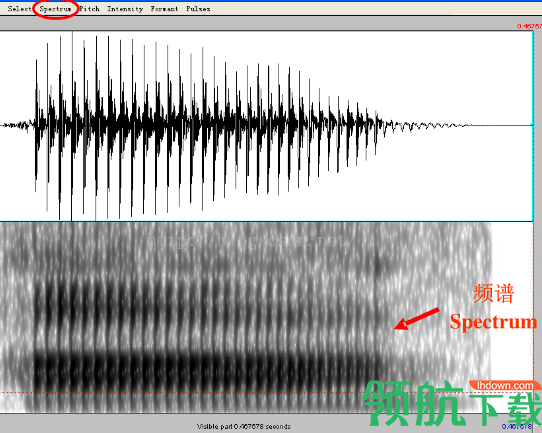This screenshot has height=433, width=542.
Task: Click the blog.csdn.net watermark text
Action: 251,239
